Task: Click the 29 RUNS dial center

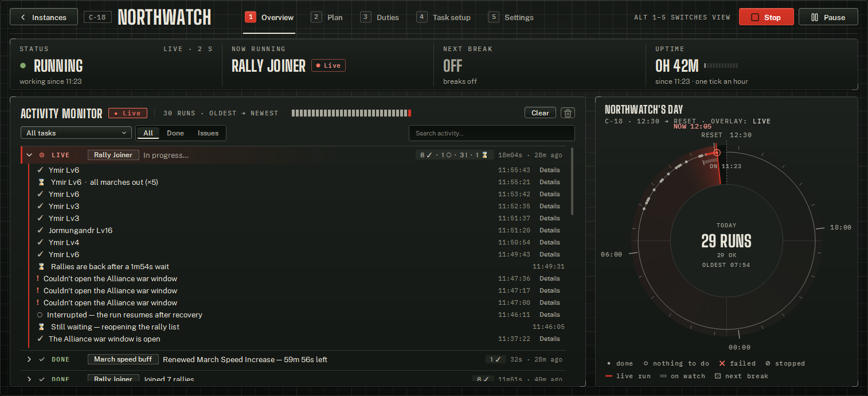Action: pyautogui.click(x=726, y=241)
